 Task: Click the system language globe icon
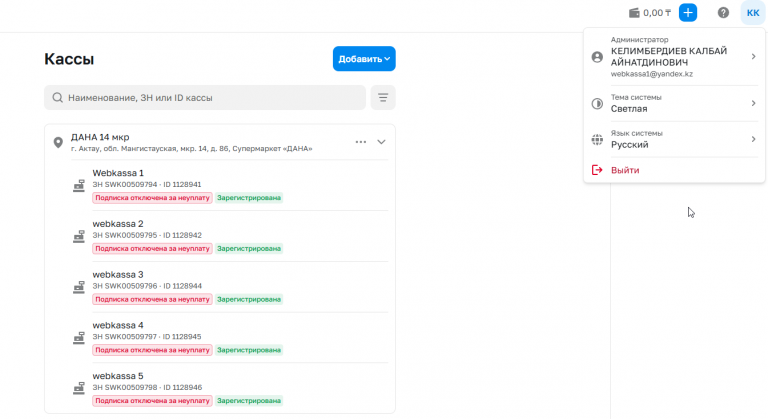(x=597, y=140)
